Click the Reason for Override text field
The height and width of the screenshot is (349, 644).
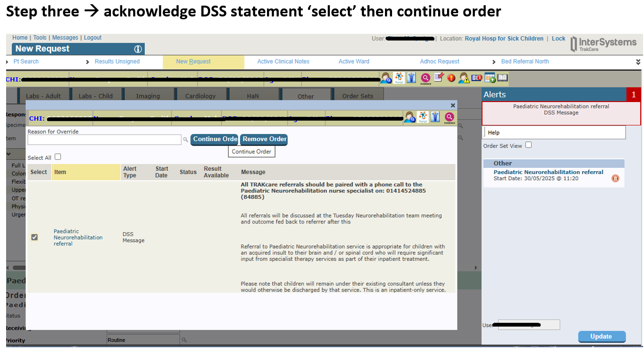click(x=104, y=140)
